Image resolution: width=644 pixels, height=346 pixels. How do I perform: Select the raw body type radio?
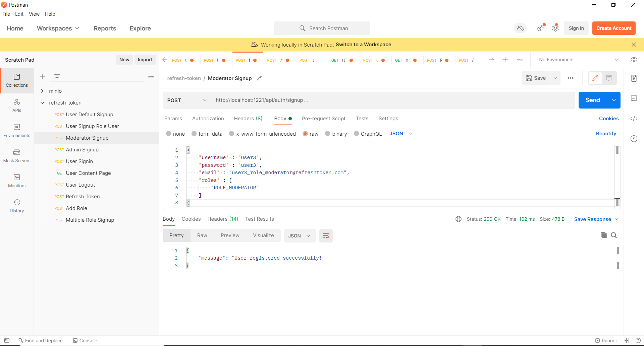click(305, 134)
